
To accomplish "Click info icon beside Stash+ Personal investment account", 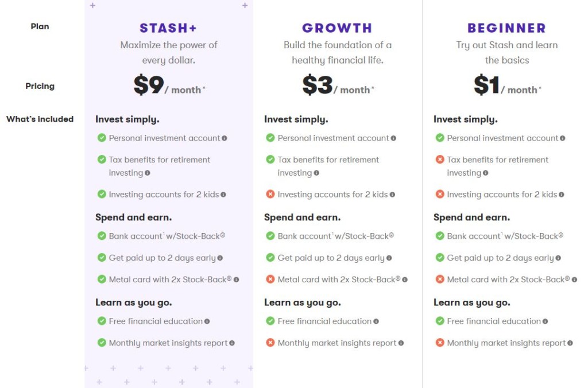I will 225,138.
